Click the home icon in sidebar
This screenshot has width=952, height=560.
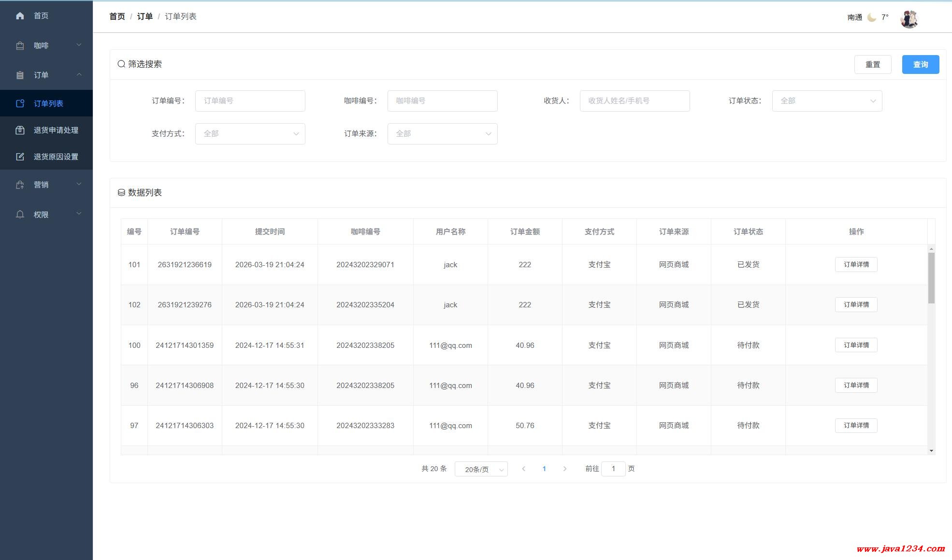[x=20, y=16]
